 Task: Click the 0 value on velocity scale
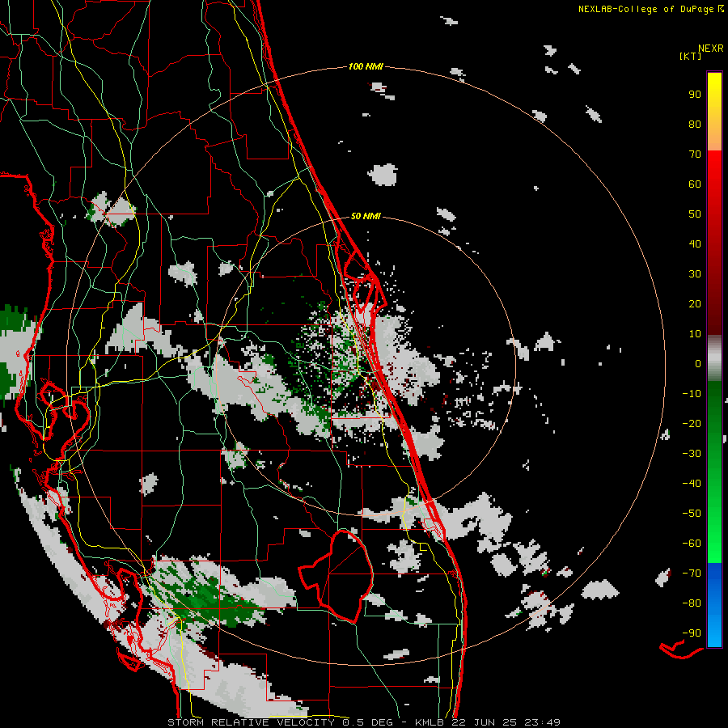click(698, 363)
